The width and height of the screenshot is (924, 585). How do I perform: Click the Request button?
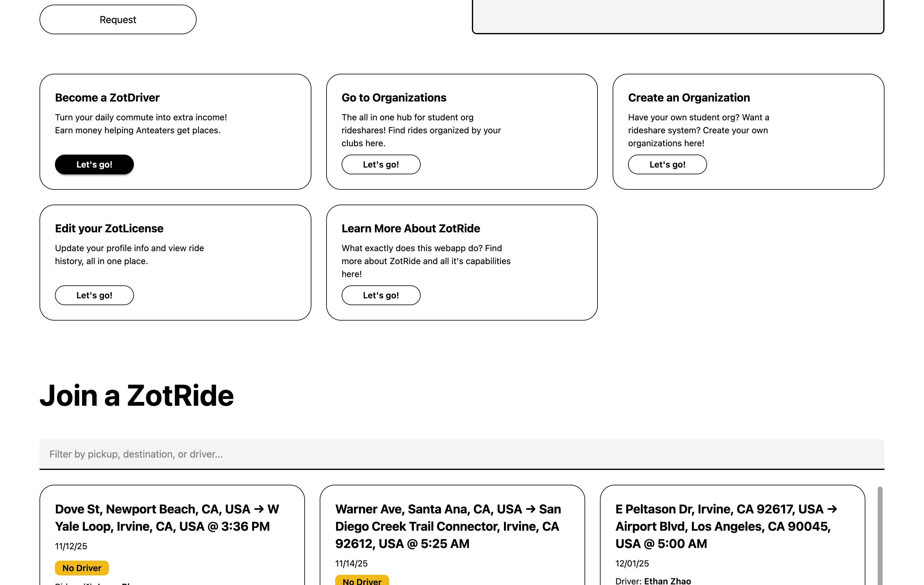point(118,19)
